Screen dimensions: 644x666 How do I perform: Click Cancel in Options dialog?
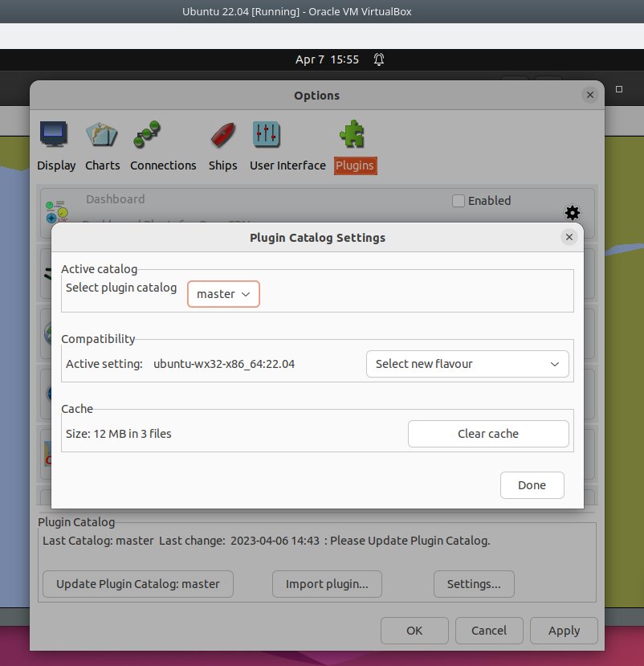[489, 631]
